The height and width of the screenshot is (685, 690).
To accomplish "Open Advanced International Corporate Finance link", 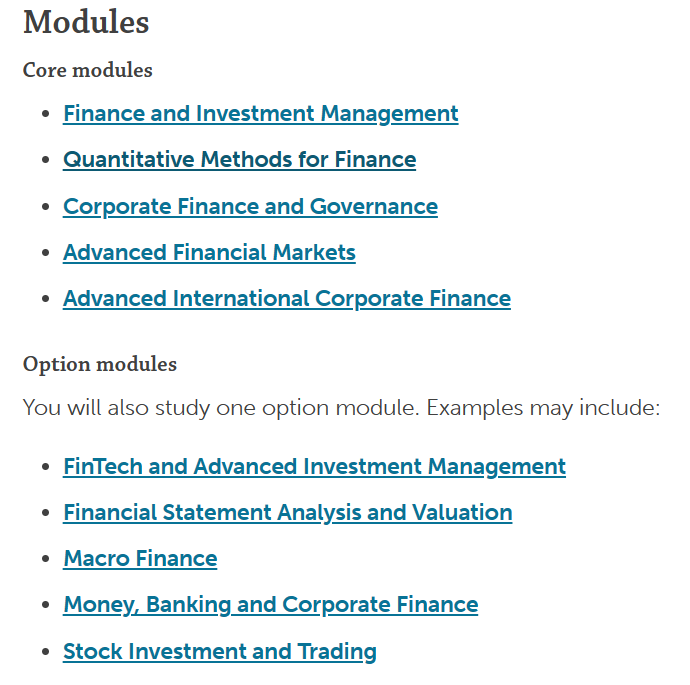I will [287, 299].
